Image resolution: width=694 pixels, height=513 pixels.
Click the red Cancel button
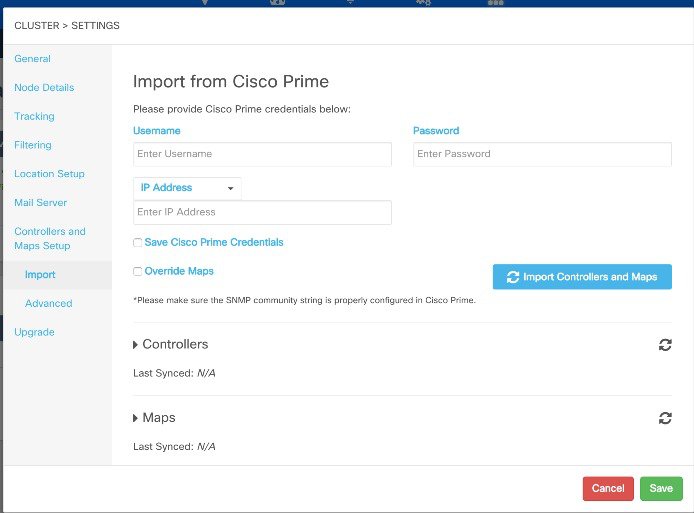click(608, 489)
